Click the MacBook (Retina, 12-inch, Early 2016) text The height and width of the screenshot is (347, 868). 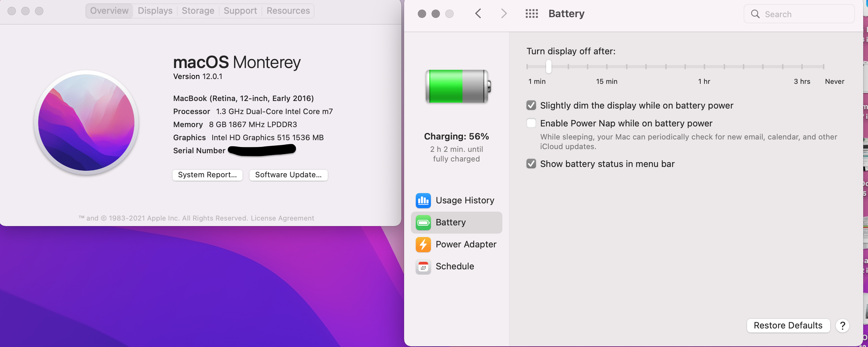[x=244, y=99]
